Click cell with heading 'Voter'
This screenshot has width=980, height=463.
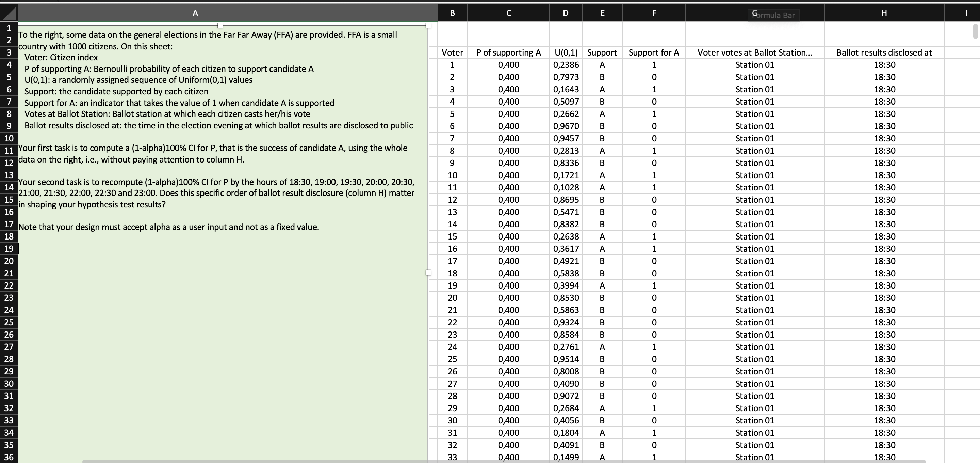click(452, 52)
